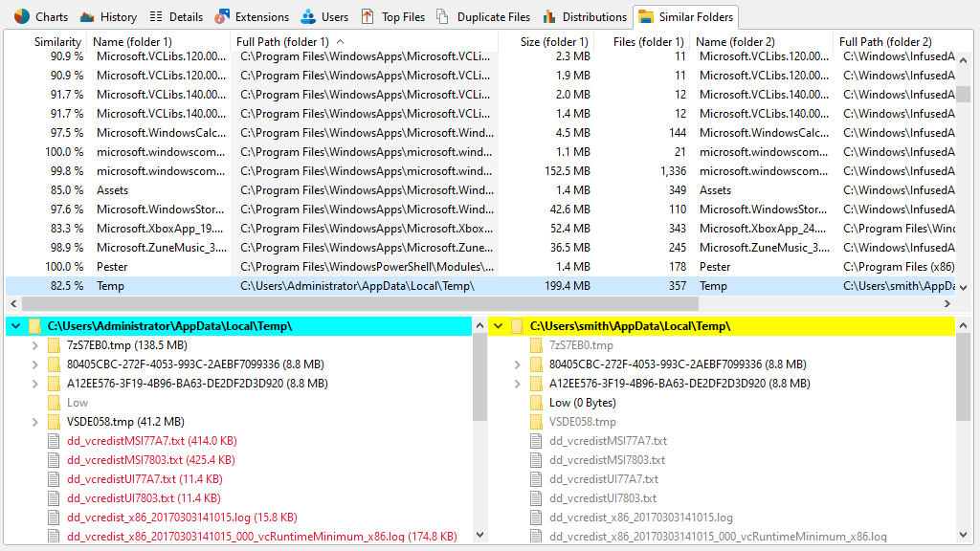Click folder icon of 7zS7EB0.tmp (138.5 MB)
Image resolution: width=980 pixels, height=551 pixels.
tap(55, 345)
